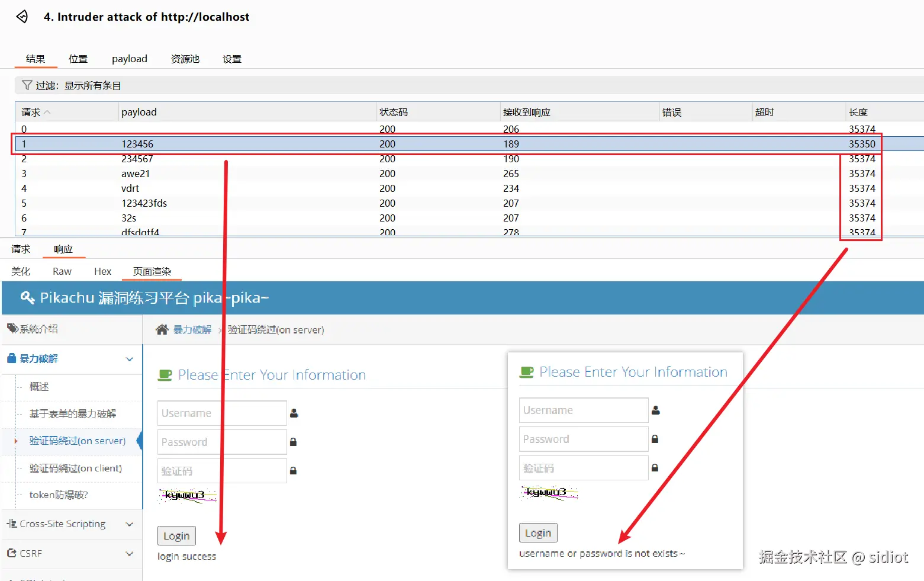Select the row with payload 123456
The width and height of the screenshot is (924, 581).
pos(469,144)
